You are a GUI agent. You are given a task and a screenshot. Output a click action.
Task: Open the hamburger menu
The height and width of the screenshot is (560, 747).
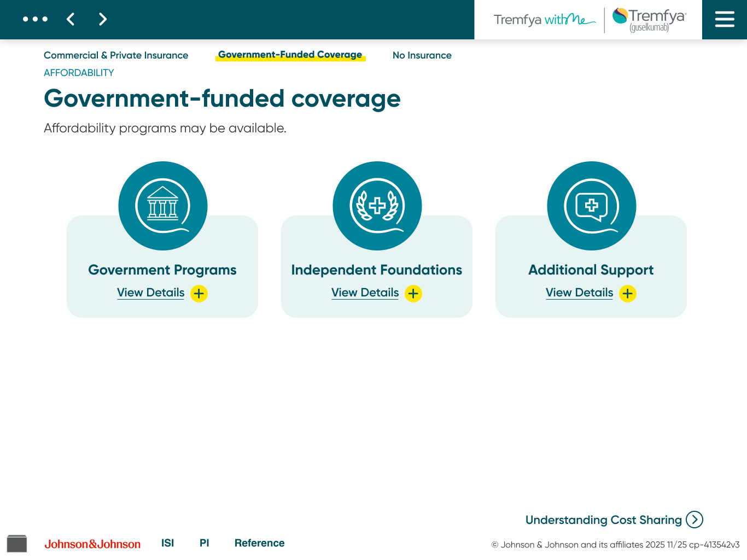(x=724, y=19)
